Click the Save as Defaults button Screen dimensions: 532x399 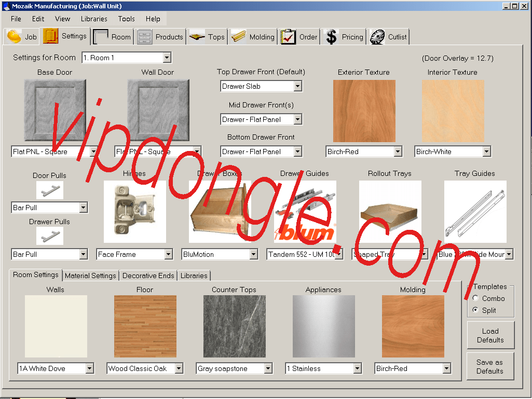coord(490,366)
